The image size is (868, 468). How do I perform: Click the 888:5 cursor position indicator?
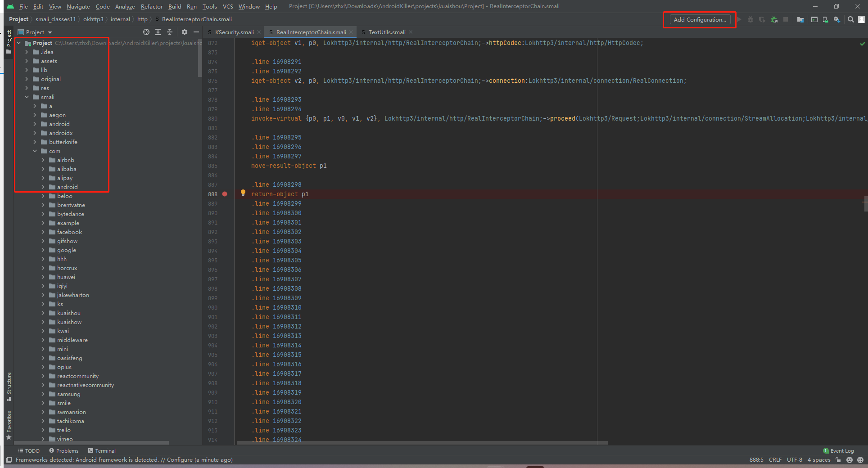(x=756, y=460)
